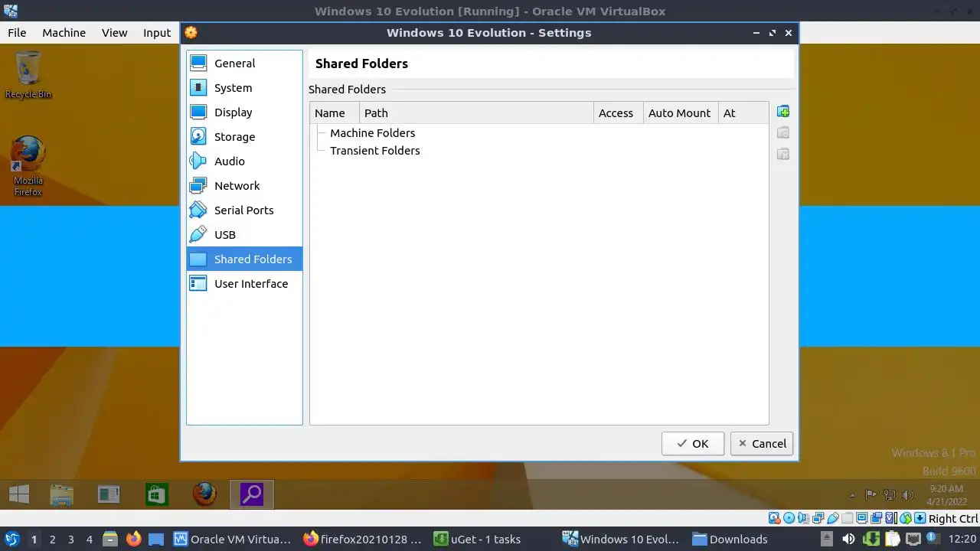Cancel the settings dialog
This screenshot has height=551, width=980.
coord(762,443)
